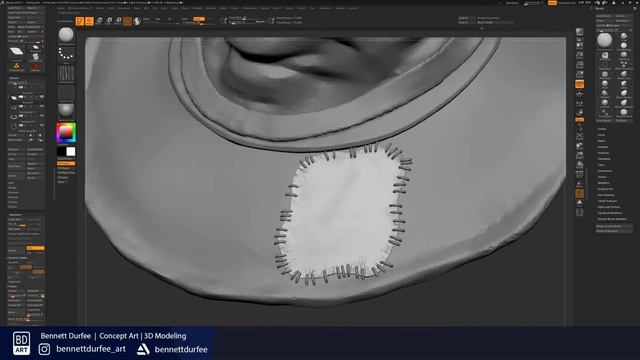The image size is (640, 360).
Task: Expand the Alpha and Texture section
Action: coord(609,207)
